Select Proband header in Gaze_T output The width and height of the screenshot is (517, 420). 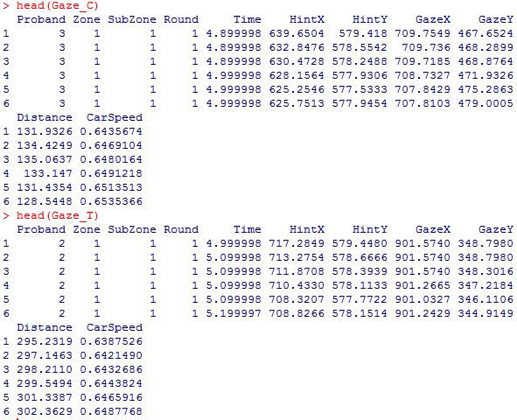41,229
